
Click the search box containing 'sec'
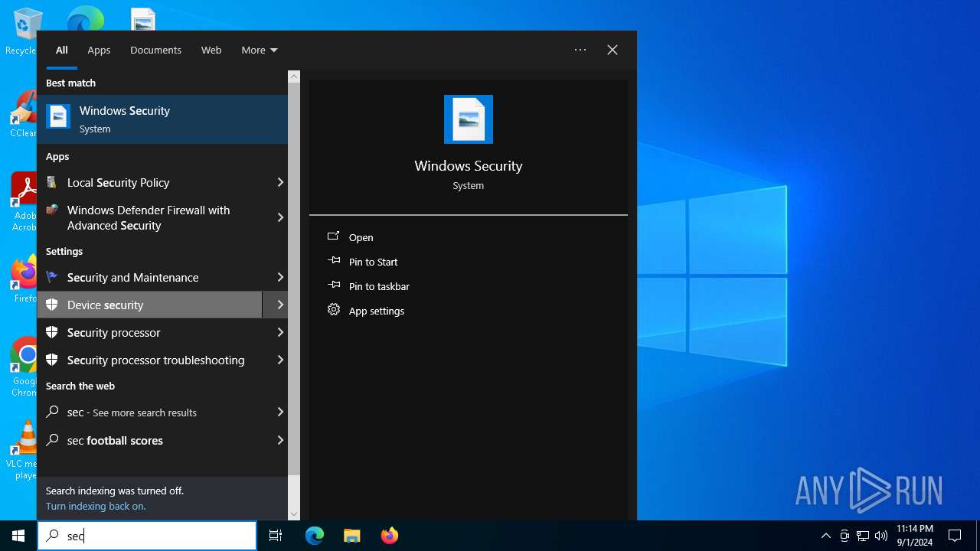pyautogui.click(x=147, y=536)
